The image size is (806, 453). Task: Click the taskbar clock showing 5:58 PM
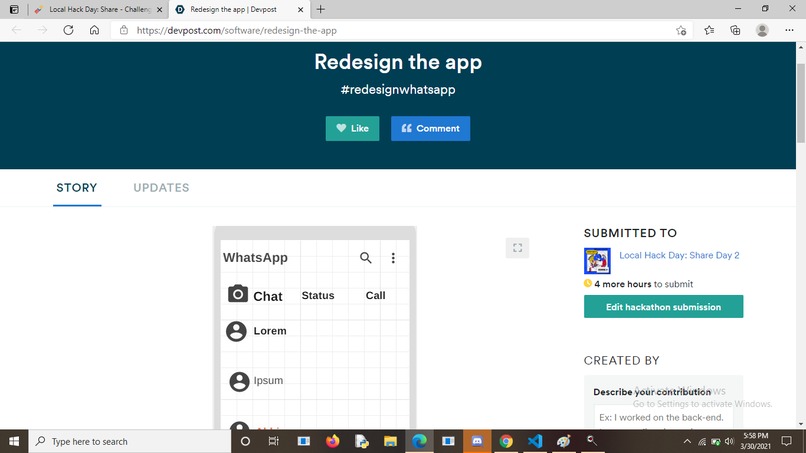(756, 441)
